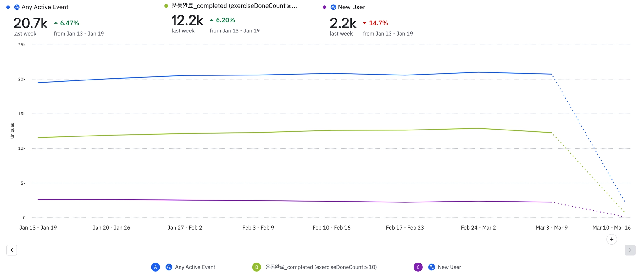Viewport: 644px width, 277px height.
Task: Go to next page with right chevron
Action: 630,250
